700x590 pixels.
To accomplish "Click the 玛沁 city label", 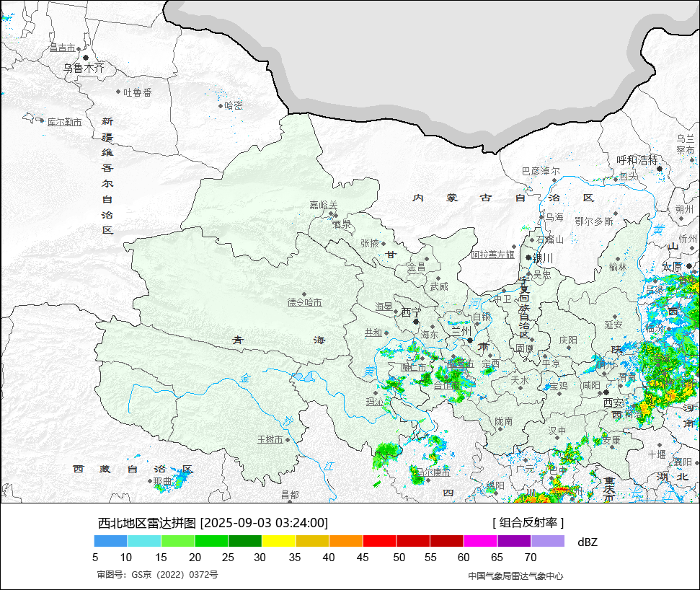I will [x=375, y=402].
